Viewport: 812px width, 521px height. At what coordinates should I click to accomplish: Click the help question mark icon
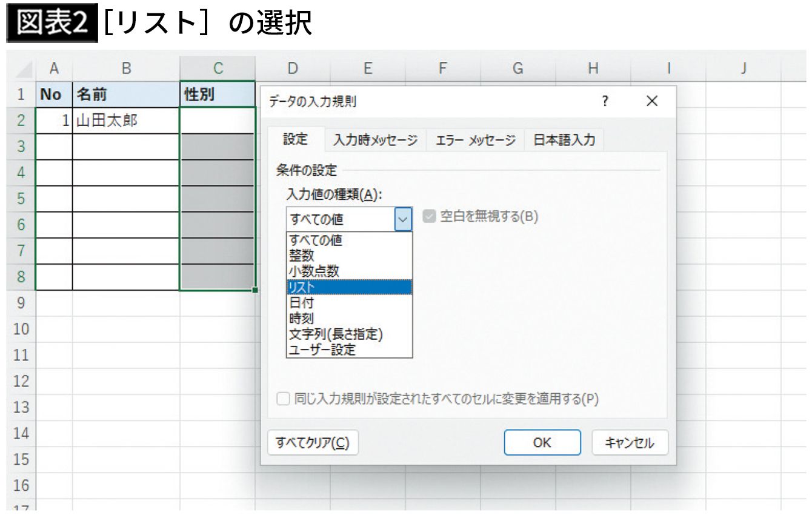tap(605, 102)
